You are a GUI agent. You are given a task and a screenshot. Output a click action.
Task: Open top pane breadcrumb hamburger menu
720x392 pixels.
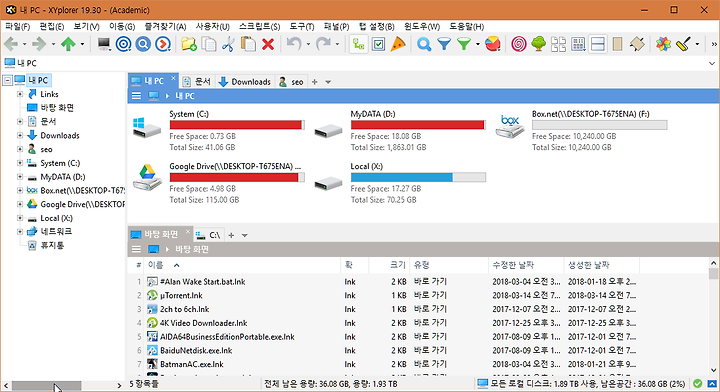click(x=136, y=96)
